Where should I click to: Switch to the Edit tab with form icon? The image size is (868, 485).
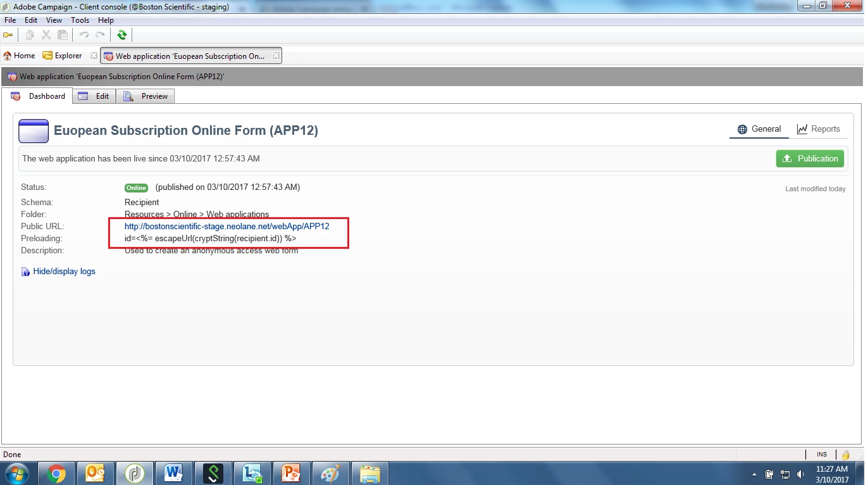click(94, 96)
